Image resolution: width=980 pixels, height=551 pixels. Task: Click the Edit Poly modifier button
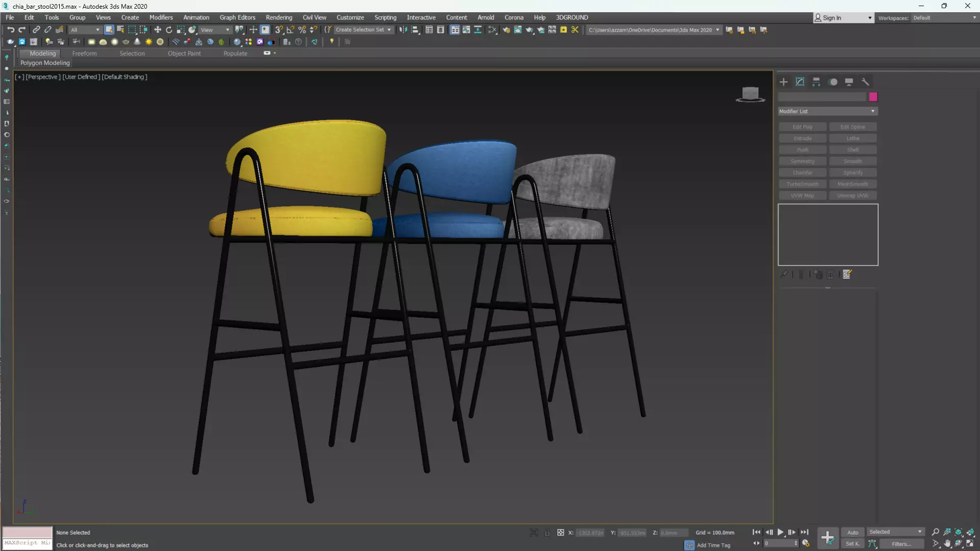click(802, 127)
